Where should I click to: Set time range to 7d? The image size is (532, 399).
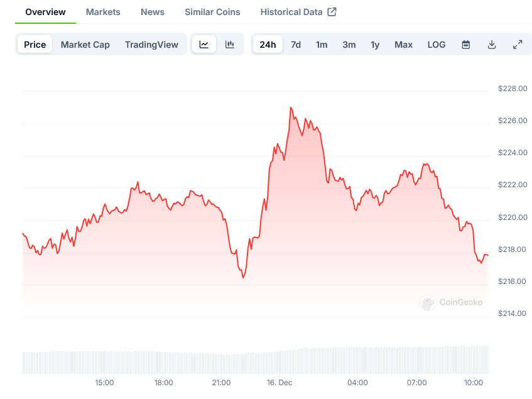296,45
